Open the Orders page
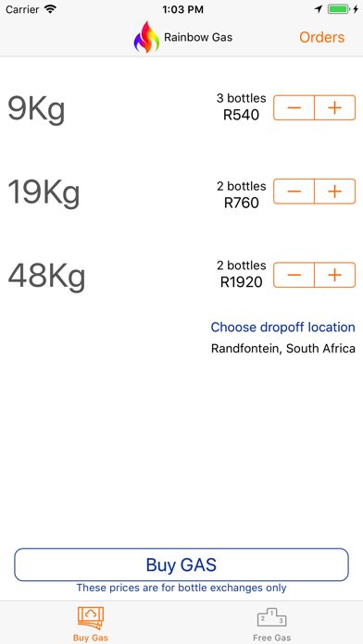 (x=322, y=37)
